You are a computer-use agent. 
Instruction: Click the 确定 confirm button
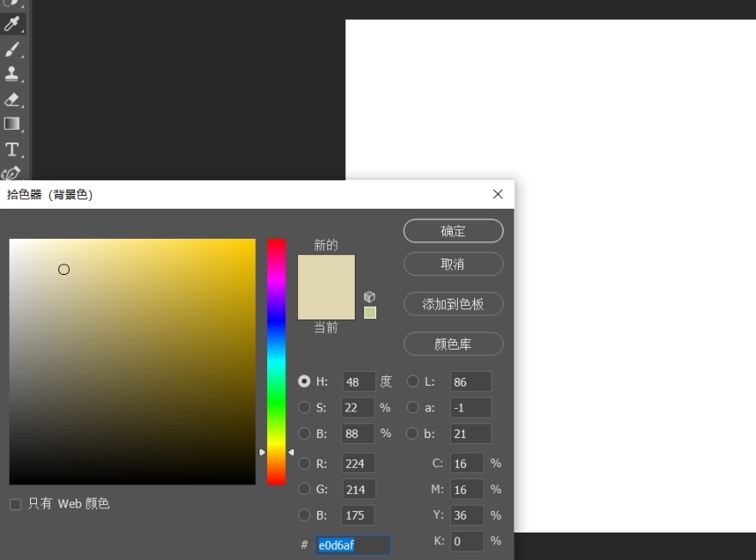pyautogui.click(x=453, y=230)
